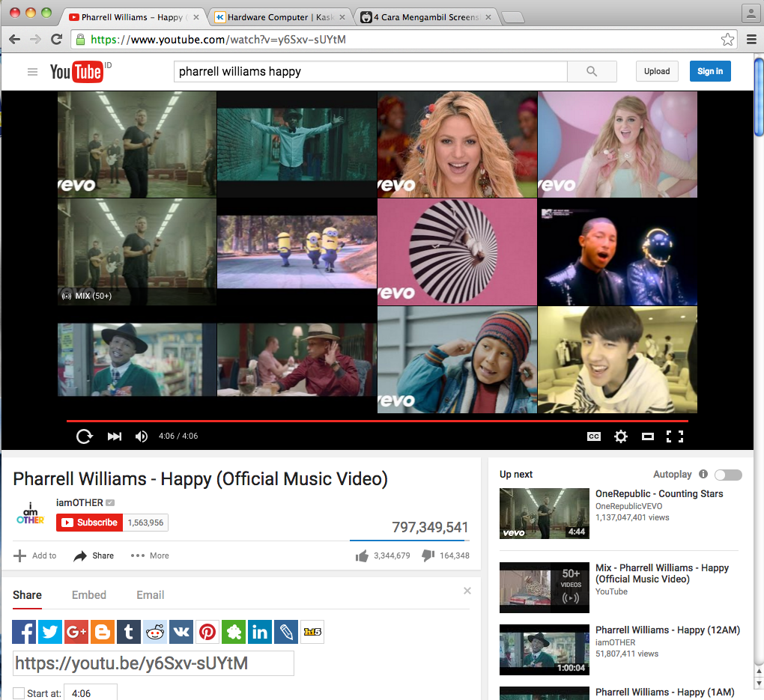Close the share panel
Screen dimensions: 764x700
click(467, 591)
